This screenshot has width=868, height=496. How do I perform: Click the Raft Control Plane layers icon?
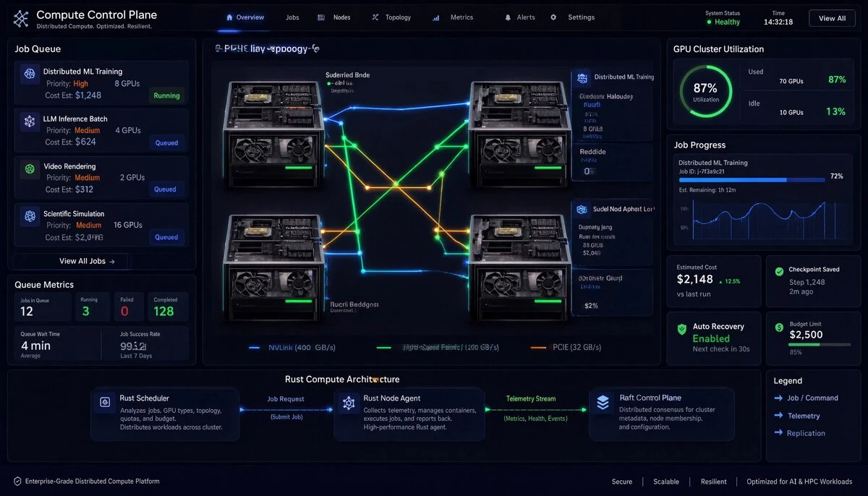click(603, 403)
